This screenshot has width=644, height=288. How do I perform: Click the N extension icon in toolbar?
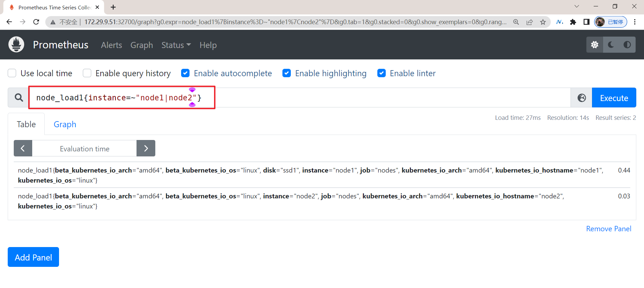559,22
